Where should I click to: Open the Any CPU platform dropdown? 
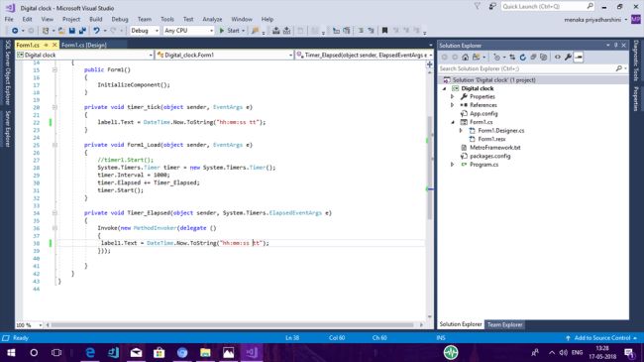click(x=188, y=31)
